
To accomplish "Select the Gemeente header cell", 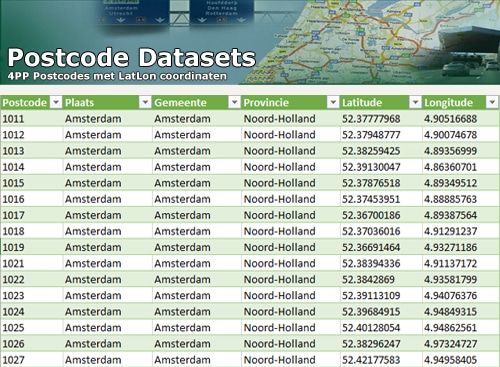I will [197, 102].
